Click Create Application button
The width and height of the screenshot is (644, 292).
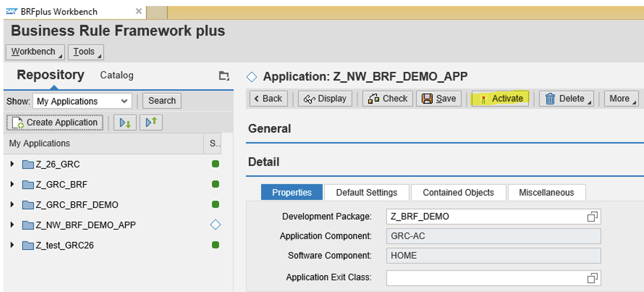[x=55, y=123]
